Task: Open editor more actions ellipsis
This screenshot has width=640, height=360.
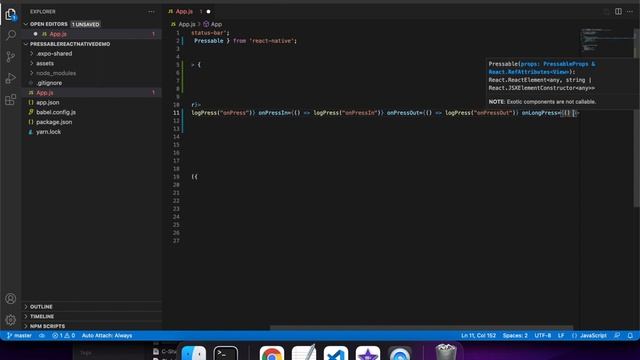Action: [x=630, y=11]
